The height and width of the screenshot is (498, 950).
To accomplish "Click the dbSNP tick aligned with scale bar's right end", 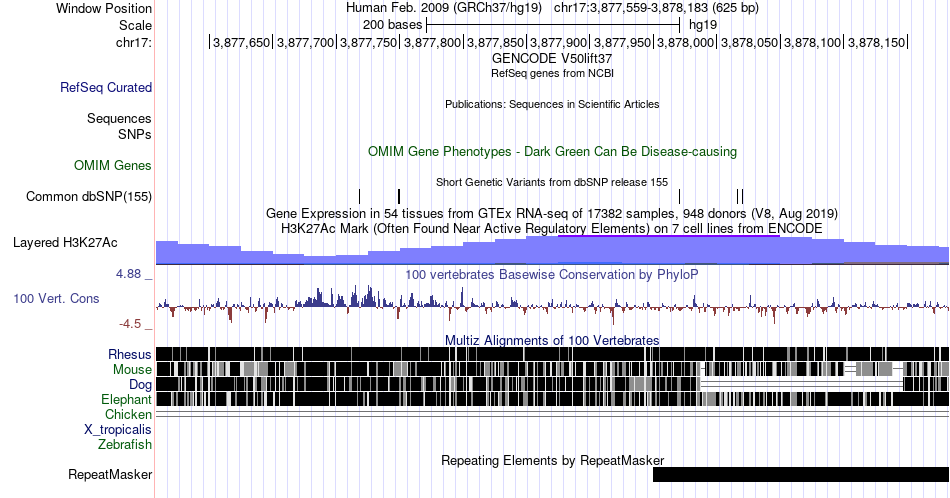I will [680, 196].
